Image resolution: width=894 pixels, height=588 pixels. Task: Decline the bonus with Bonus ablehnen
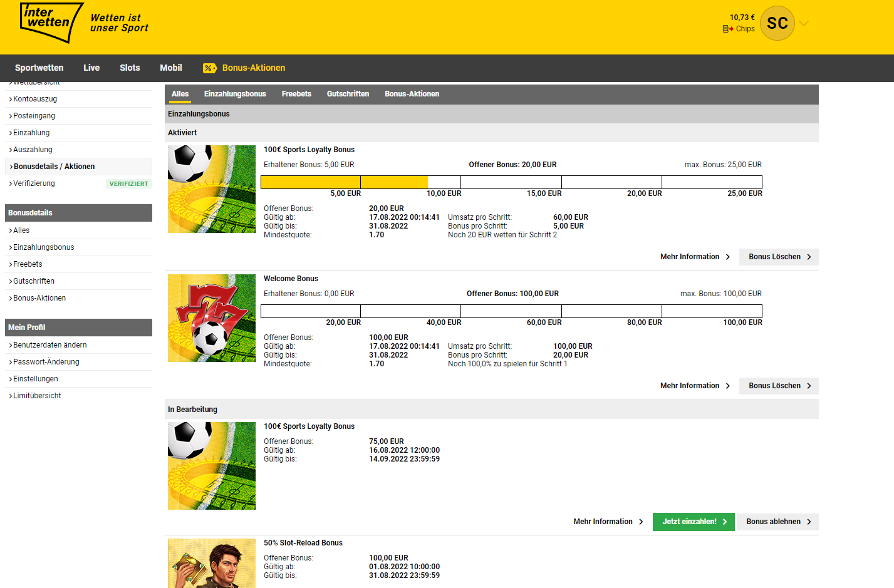coord(778,522)
